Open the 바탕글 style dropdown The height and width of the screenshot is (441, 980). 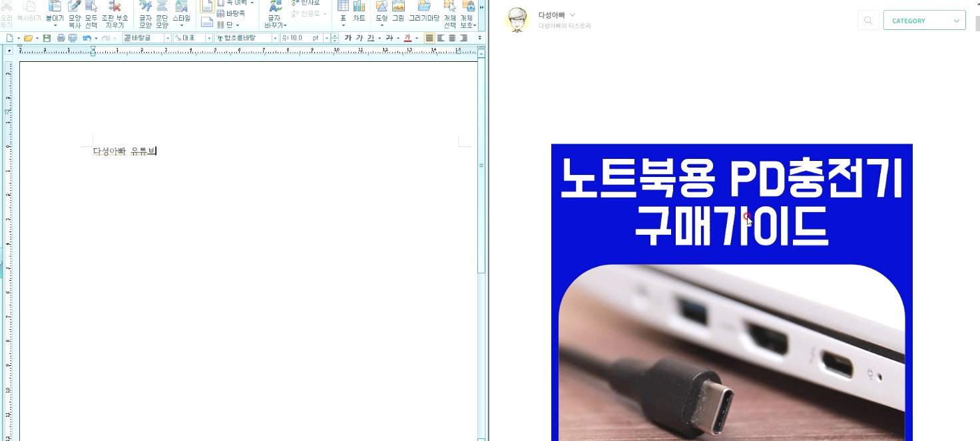click(x=168, y=38)
